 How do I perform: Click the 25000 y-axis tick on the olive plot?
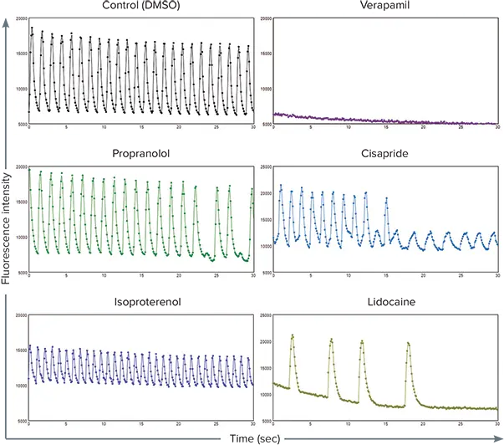pos(264,315)
